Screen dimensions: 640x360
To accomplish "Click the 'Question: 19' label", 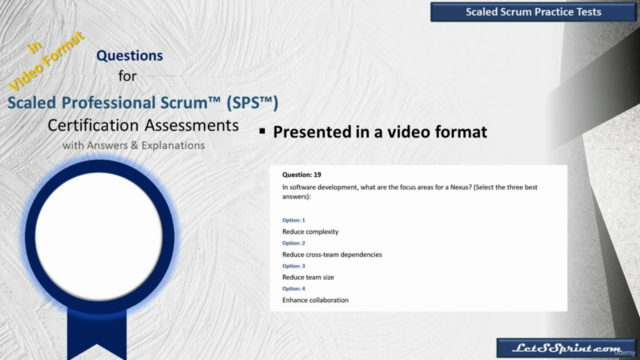I will [302, 175].
